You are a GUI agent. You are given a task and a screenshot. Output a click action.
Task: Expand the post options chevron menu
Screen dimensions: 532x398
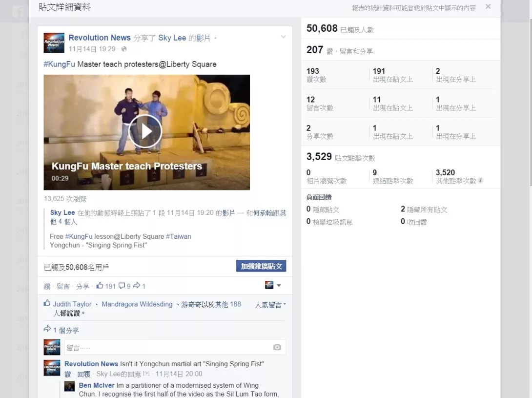[283, 37]
